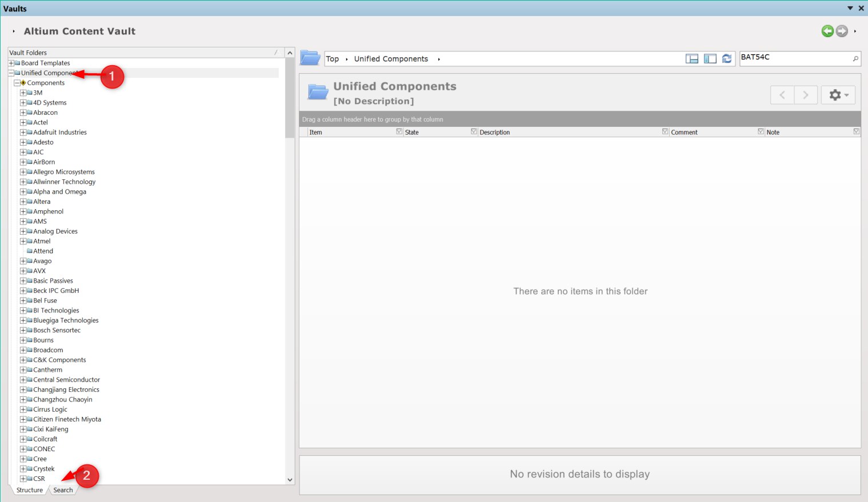This screenshot has width=868, height=502.
Task: Open the Description column filter
Action: (665, 131)
